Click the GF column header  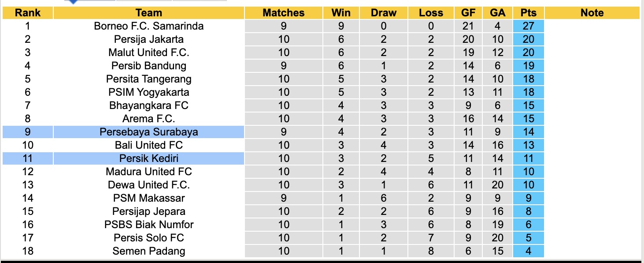coord(468,13)
